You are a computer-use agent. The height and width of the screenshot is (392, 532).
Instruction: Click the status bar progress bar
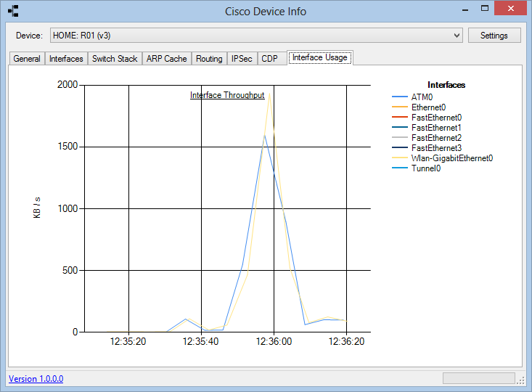coord(479,378)
